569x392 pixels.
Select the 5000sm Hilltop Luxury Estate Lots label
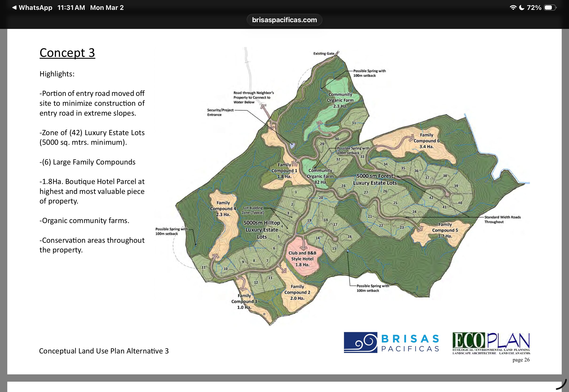click(x=262, y=230)
